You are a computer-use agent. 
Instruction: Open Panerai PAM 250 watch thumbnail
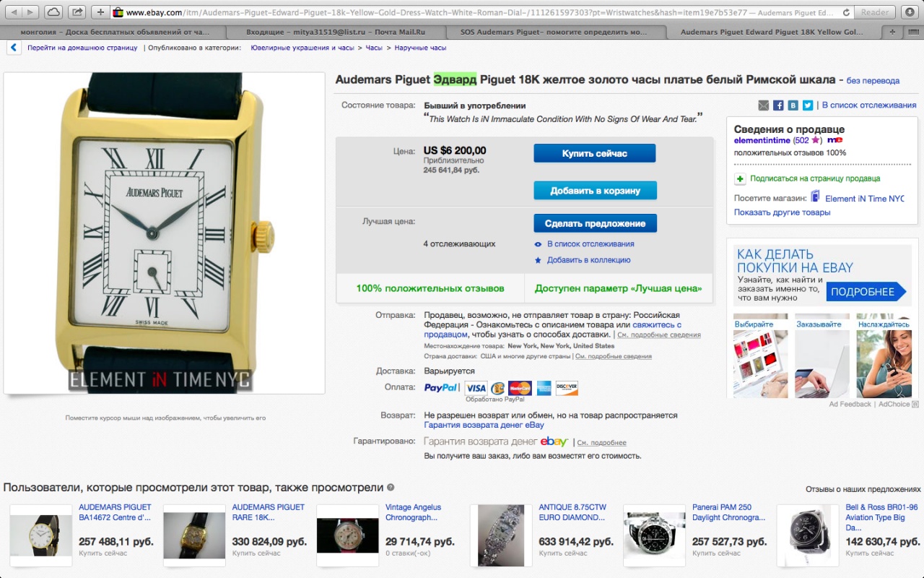(x=654, y=535)
